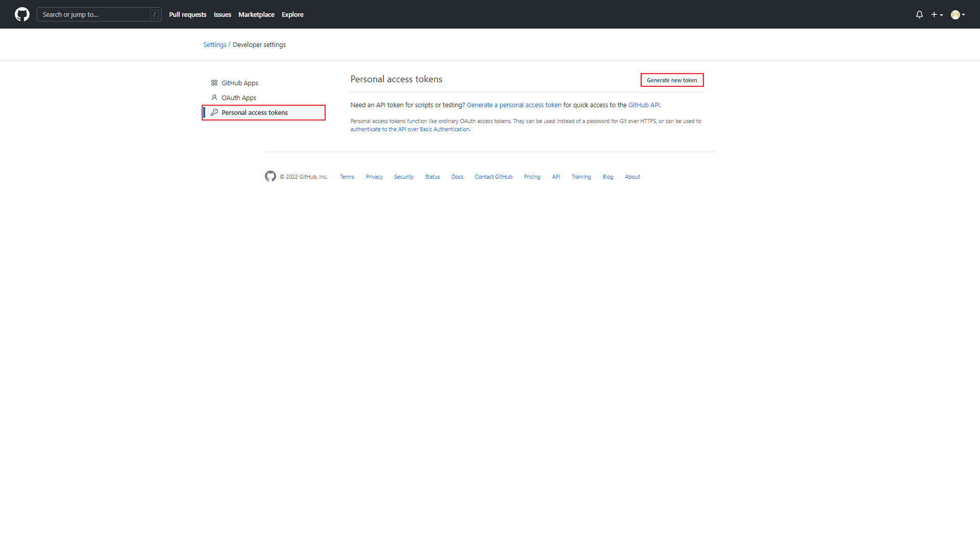Select OAuth Apps in sidebar
This screenshot has width=980, height=551.
tap(263, 98)
